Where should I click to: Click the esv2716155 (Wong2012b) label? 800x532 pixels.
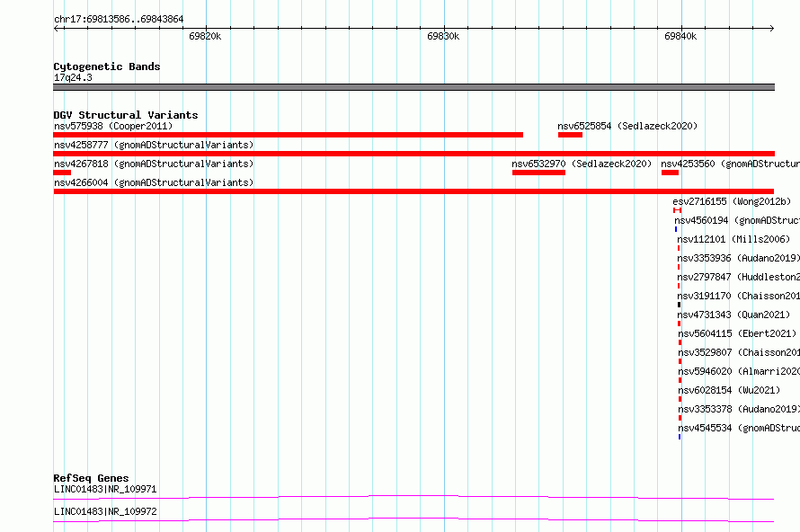click(x=732, y=201)
